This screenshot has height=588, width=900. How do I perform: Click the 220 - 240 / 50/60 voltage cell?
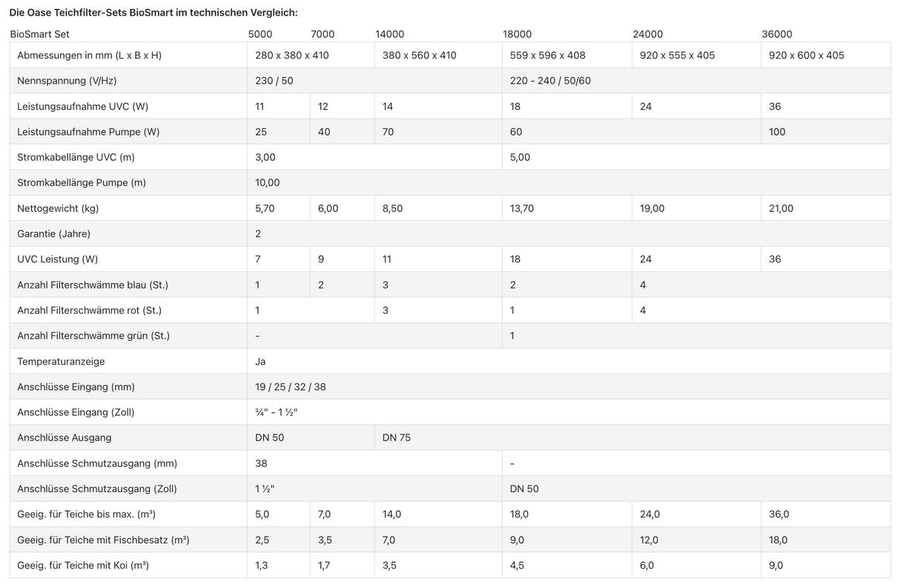pyautogui.click(x=550, y=81)
